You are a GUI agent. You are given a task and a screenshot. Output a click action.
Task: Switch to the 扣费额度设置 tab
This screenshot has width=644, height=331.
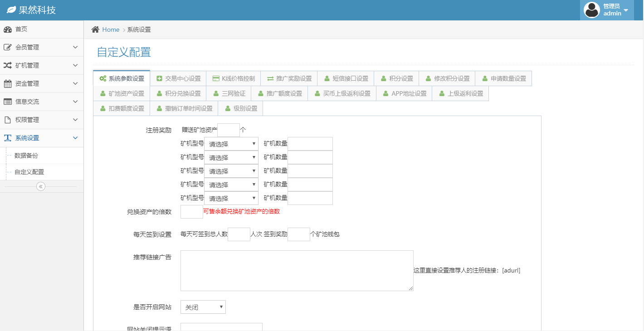122,108
